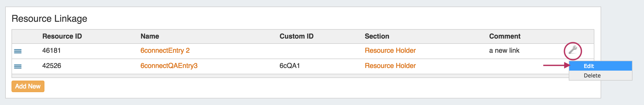Follow Resource Holder link in the 42526 row
The width and height of the screenshot is (644, 105).
tap(390, 66)
